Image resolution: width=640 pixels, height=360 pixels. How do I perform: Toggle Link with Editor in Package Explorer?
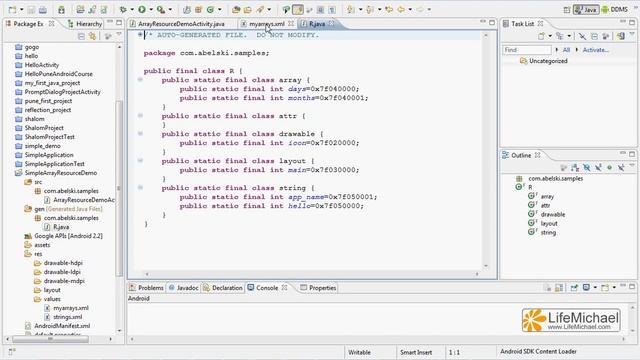point(93,36)
